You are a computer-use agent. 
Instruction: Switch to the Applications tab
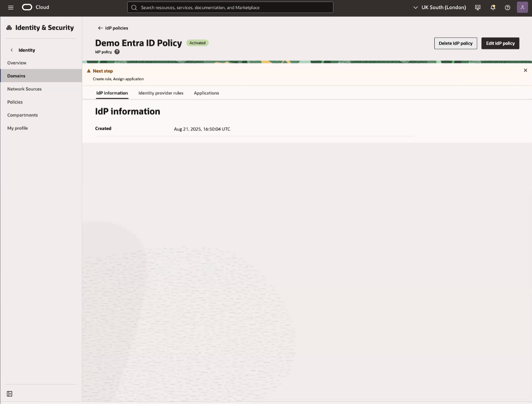206,93
